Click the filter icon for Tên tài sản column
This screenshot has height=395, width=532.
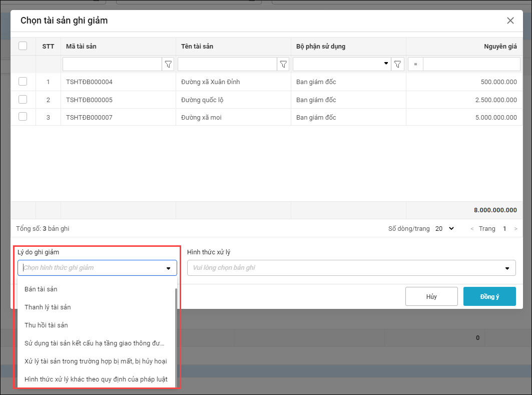[283, 64]
